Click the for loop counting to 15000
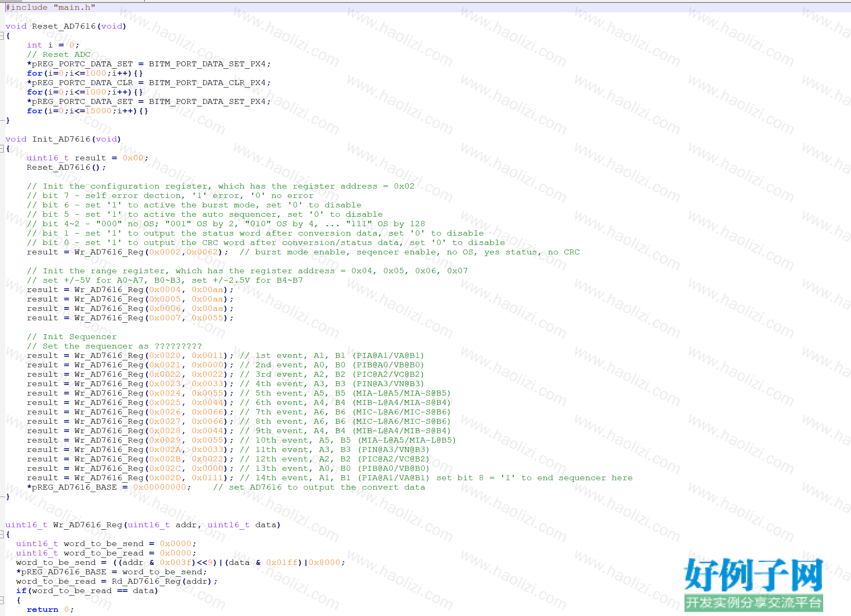 [x=88, y=111]
